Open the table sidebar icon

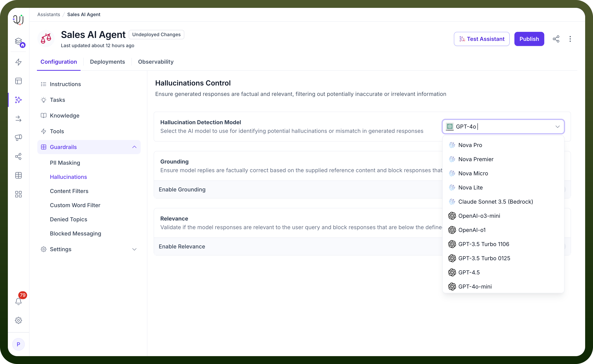point(18,175)
